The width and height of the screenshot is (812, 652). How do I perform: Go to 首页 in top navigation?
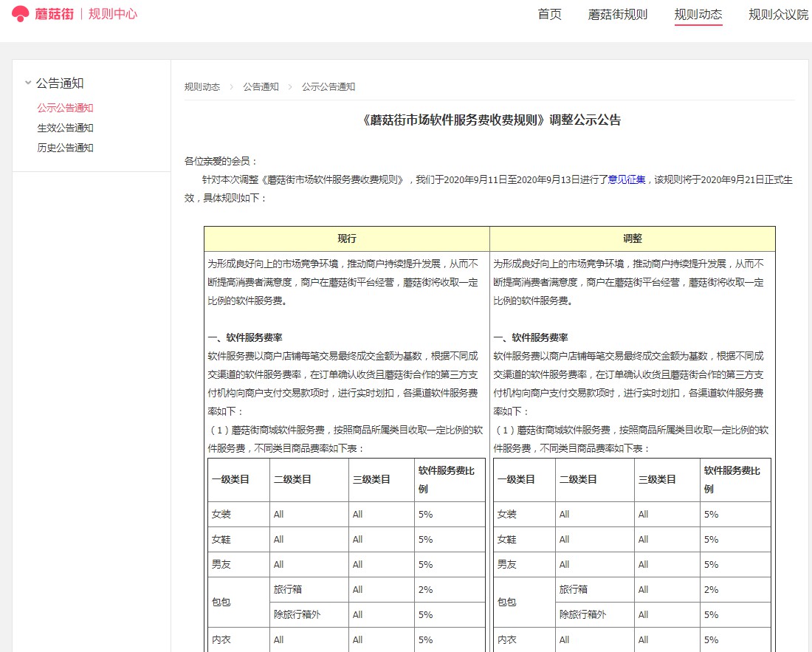pos(549,15)
